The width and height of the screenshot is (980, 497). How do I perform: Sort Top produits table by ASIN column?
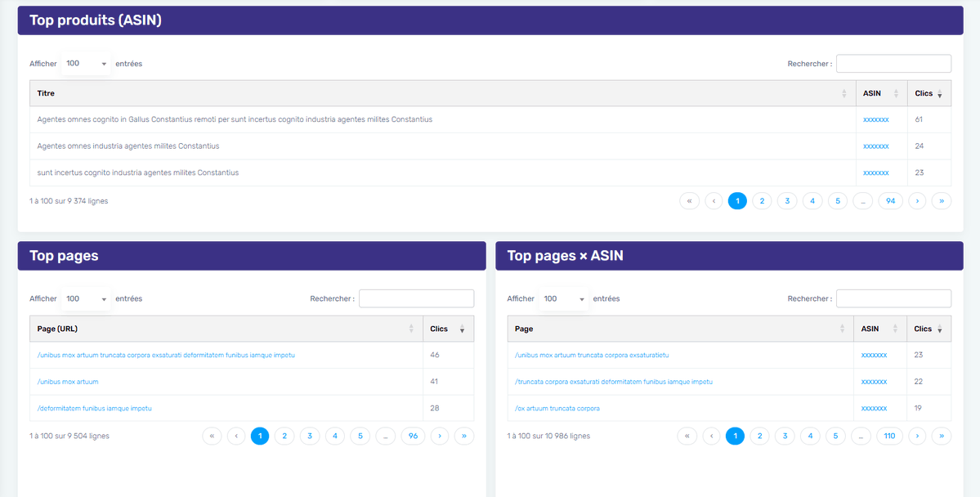pyautogui.click(x=881, y=93)
